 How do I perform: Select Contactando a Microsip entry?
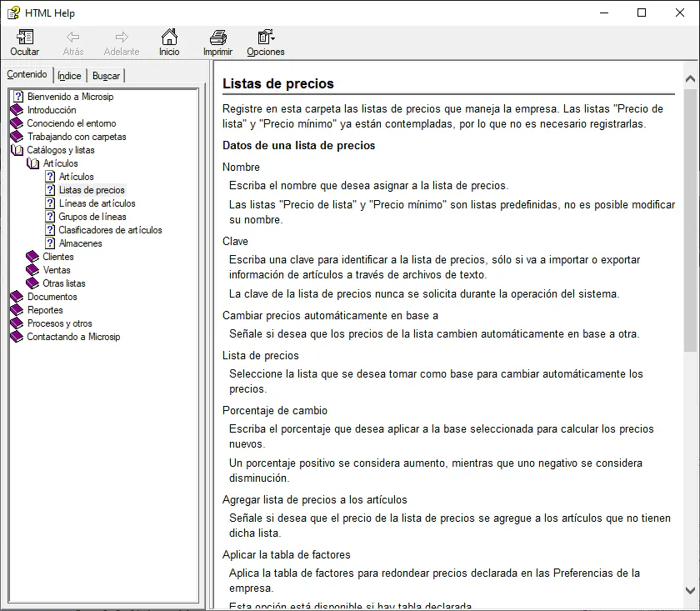tap(73, 337)
